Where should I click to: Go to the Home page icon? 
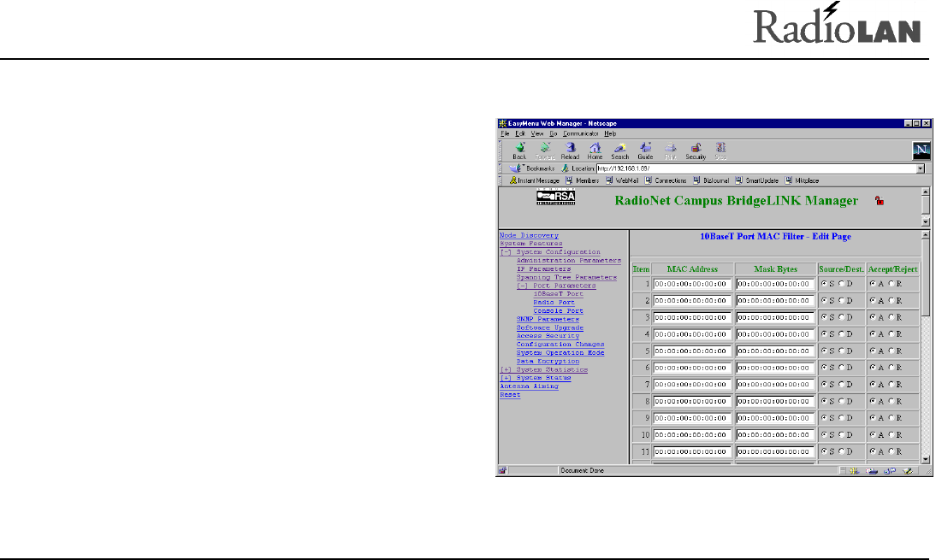point(595,149)
